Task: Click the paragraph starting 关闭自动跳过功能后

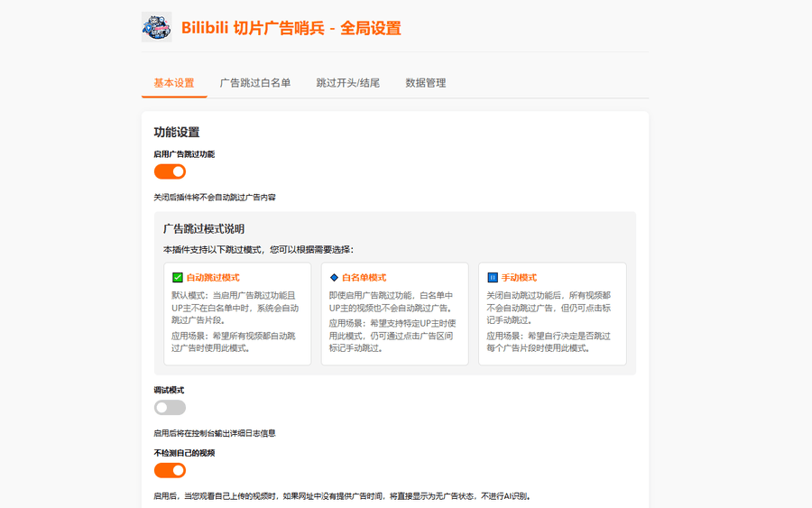Action: [x=549, y=308]
